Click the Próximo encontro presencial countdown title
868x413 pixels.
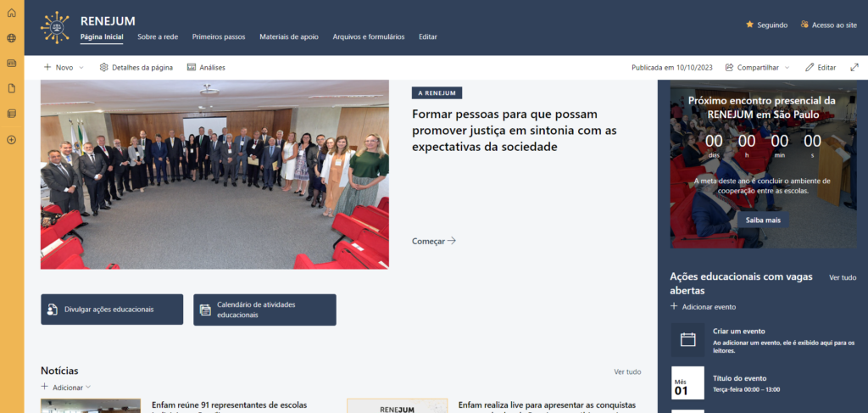tap(762, 108)
